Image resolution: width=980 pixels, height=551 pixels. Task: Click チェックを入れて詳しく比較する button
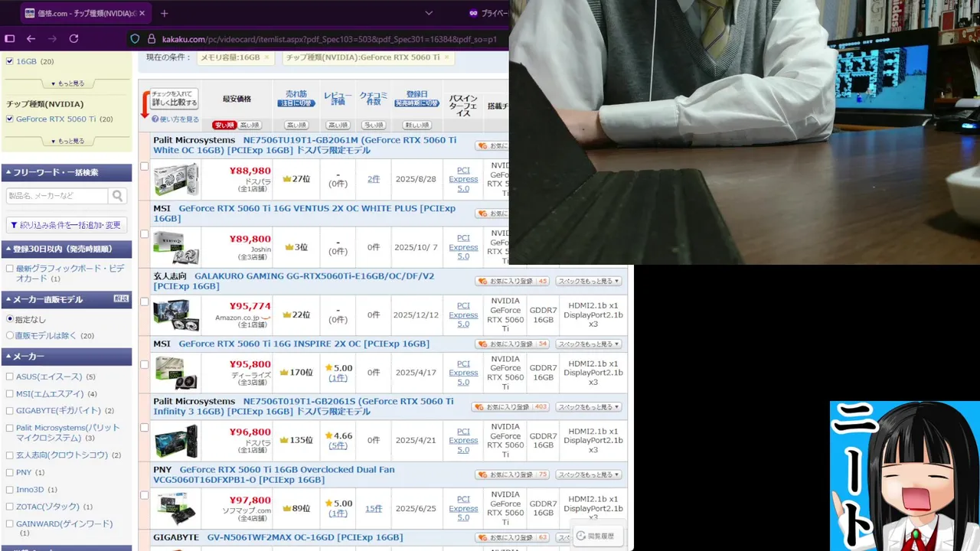coord(174,98)
